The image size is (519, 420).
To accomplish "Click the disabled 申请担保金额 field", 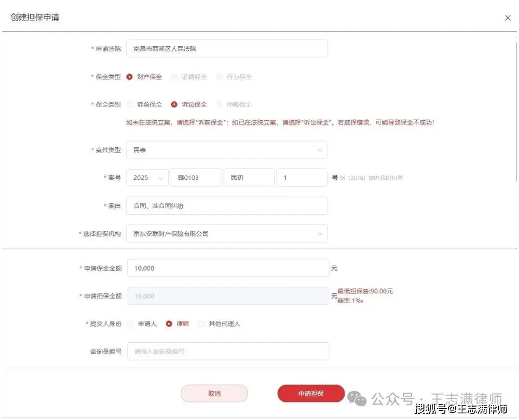I will (228, 296).
